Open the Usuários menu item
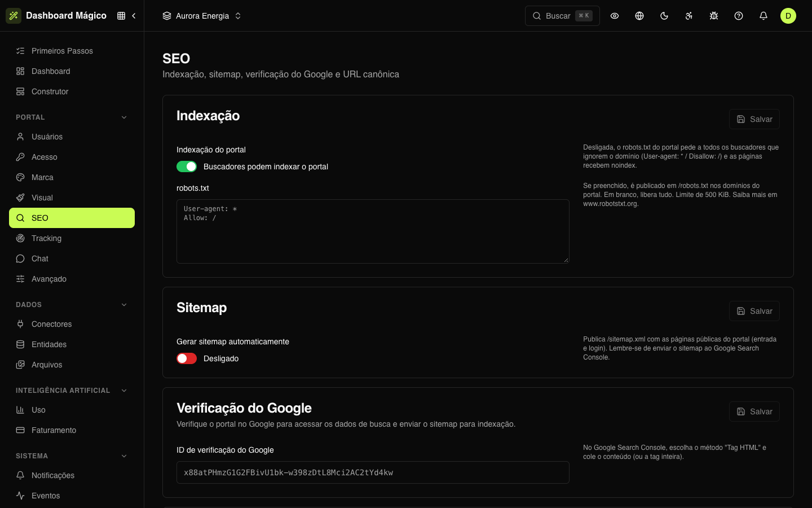 tap(72, 137)
